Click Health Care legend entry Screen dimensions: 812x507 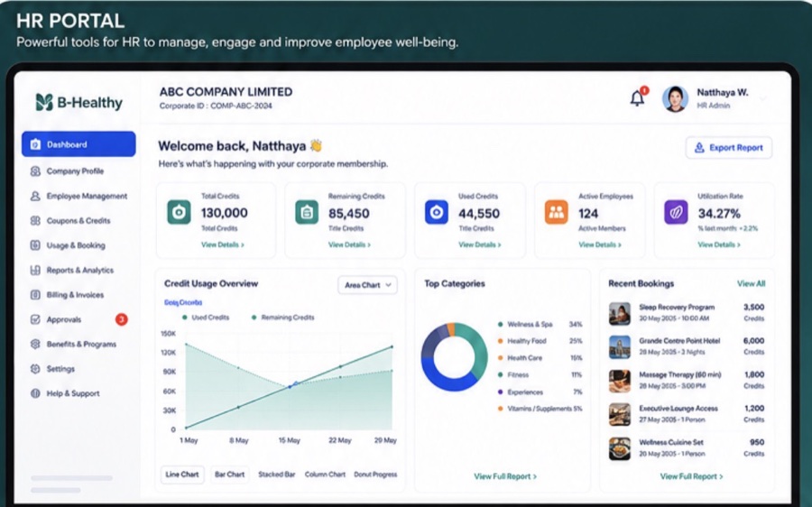[x=540, y=358]
